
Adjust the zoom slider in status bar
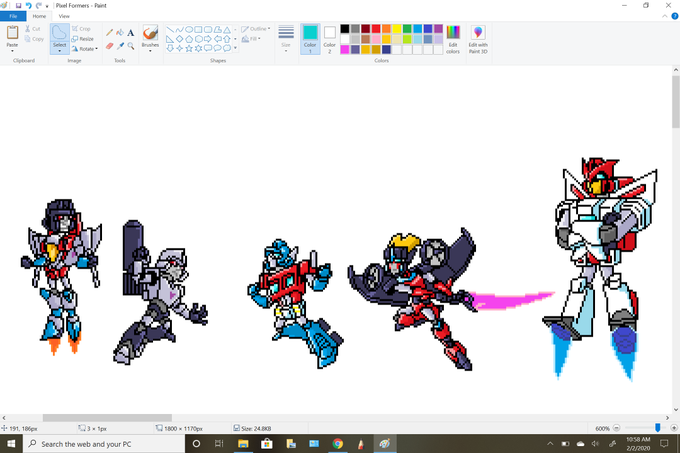[x=658, y=428]
